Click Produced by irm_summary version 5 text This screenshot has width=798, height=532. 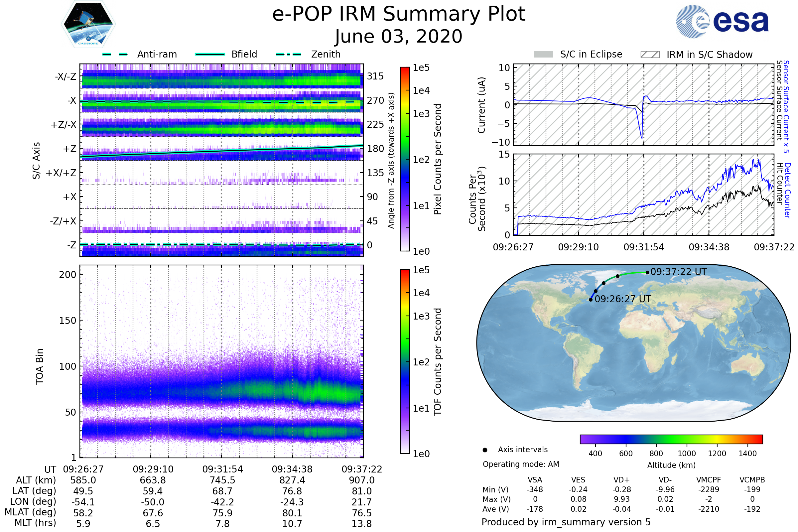(566, 522)
